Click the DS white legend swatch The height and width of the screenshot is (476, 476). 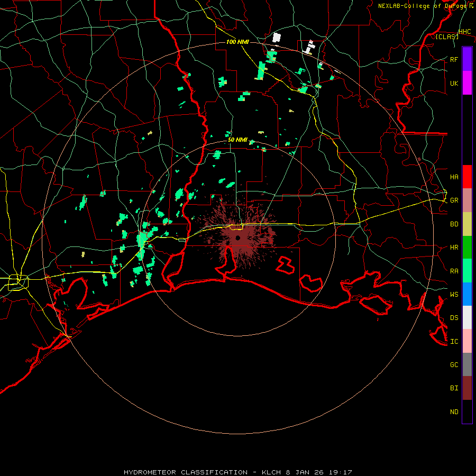[467, 317]
